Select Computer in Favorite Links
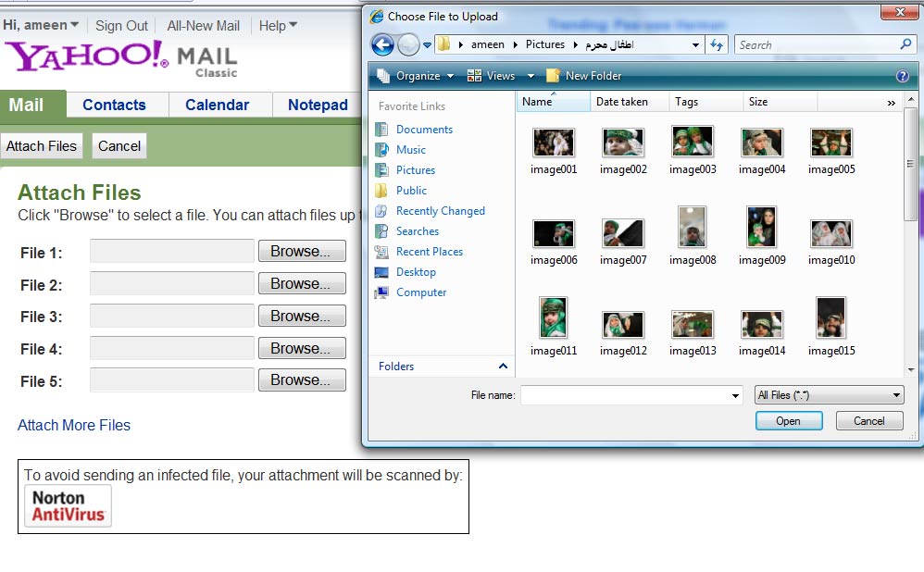This screenshot has height=572, width=924. (421, 292)
